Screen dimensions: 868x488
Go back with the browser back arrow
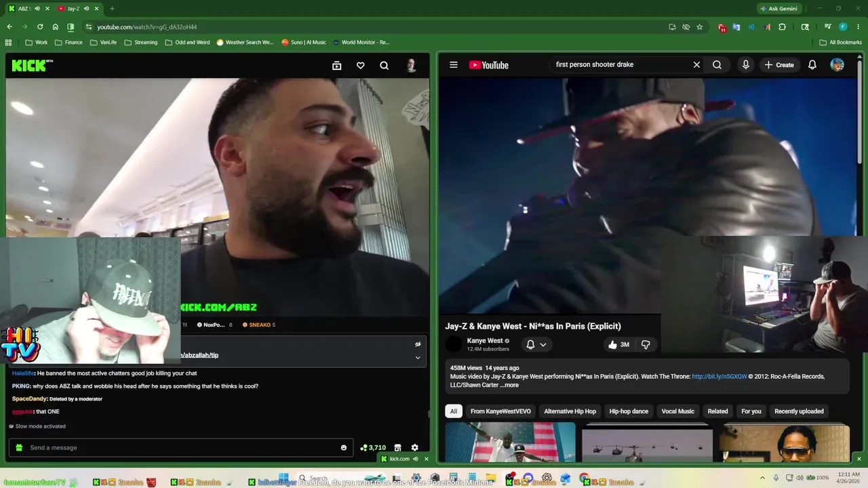click(x=9, y=27)
